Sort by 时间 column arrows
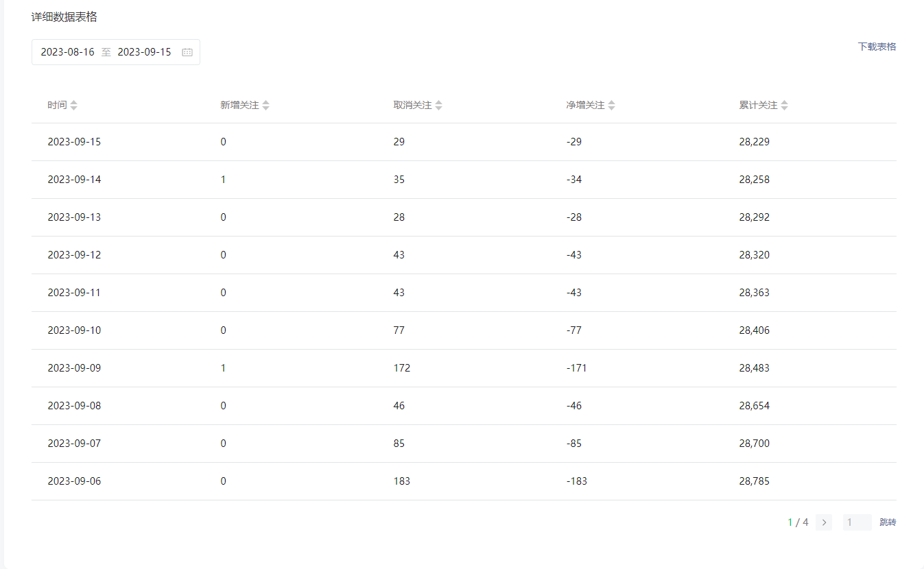924x569 pixels. point(74,106)
